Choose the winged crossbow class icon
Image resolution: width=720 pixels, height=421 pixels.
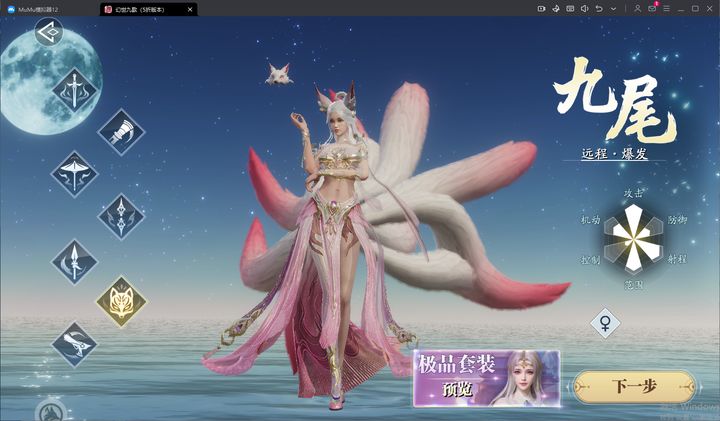(74, 174)
